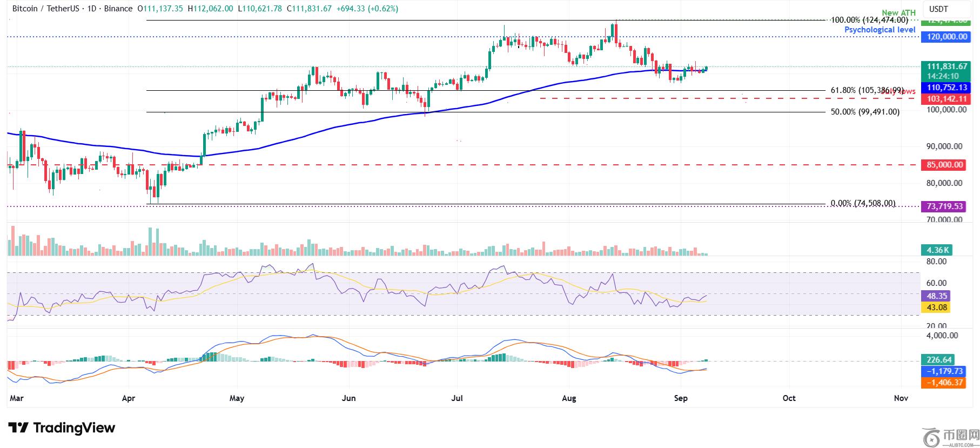Select the MACD histogram label 226.64
Screen dimensions: 980x448
tap(938, 360)
